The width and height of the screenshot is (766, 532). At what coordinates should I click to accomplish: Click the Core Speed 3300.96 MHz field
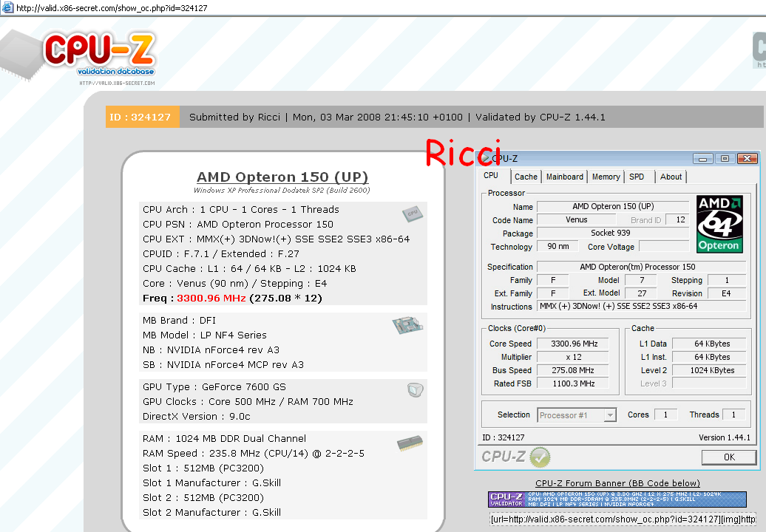pyautogui.click(x=574, y=344)
